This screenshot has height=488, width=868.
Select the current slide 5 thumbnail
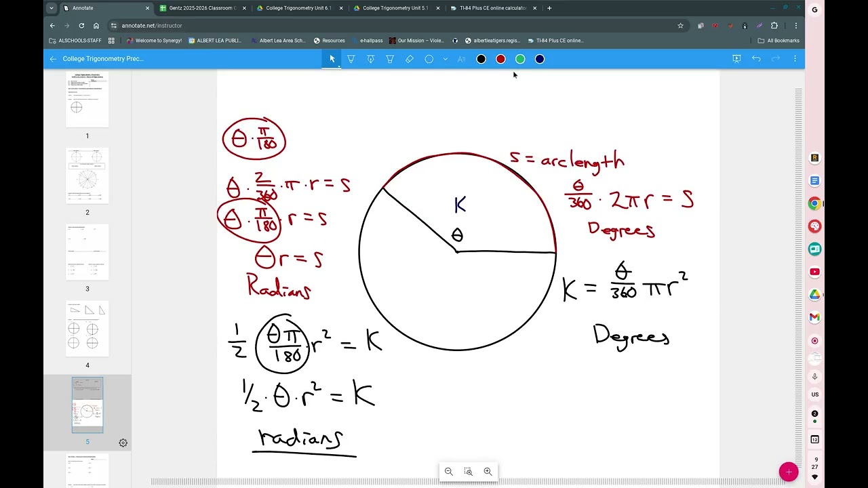87,405
